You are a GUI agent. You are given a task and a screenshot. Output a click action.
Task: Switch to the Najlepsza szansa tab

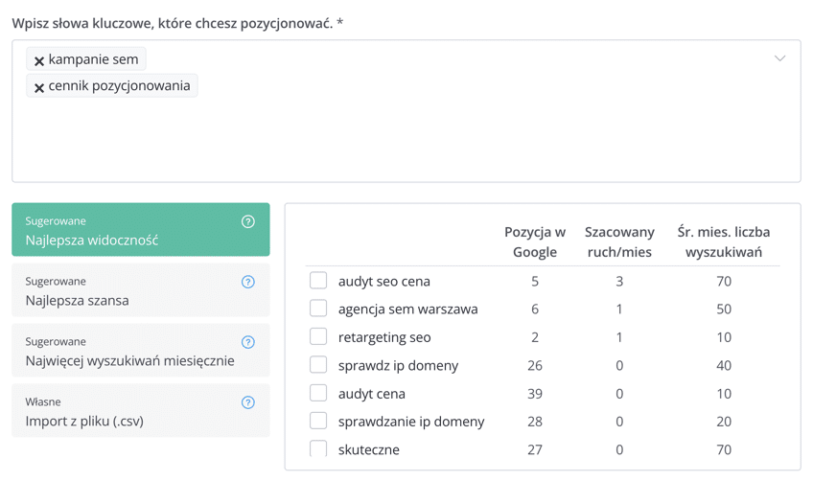[x=141, y=289]
